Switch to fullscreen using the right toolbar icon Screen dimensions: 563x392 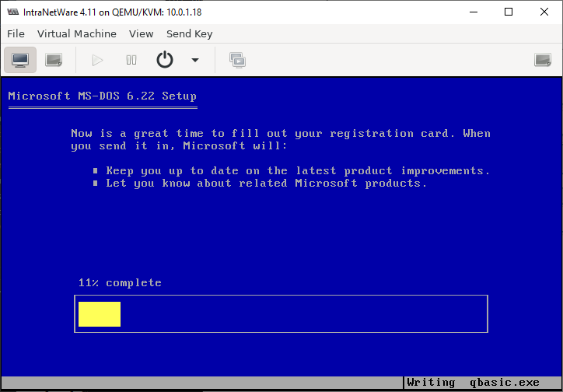[x=543, y=60]
